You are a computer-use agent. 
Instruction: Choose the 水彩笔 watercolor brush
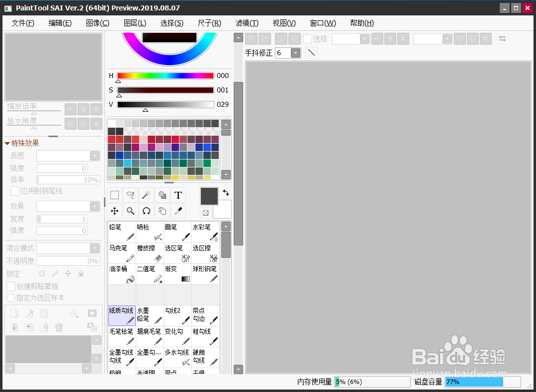coord(205,232)
